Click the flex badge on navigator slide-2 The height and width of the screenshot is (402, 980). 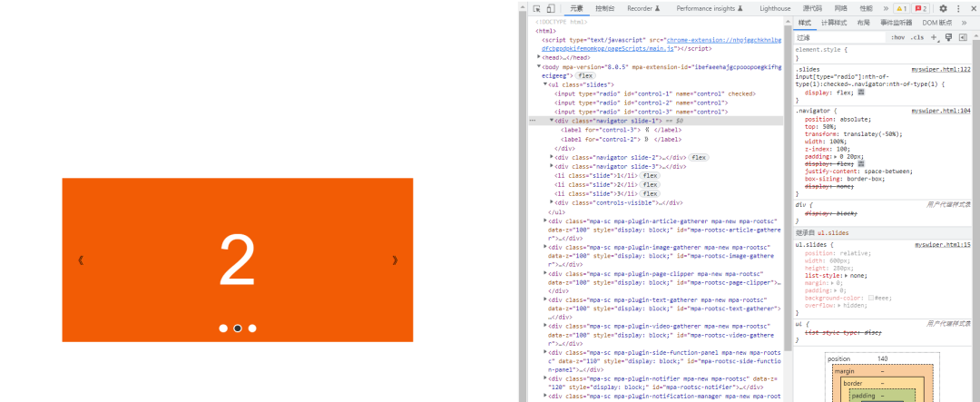[699, 158]
